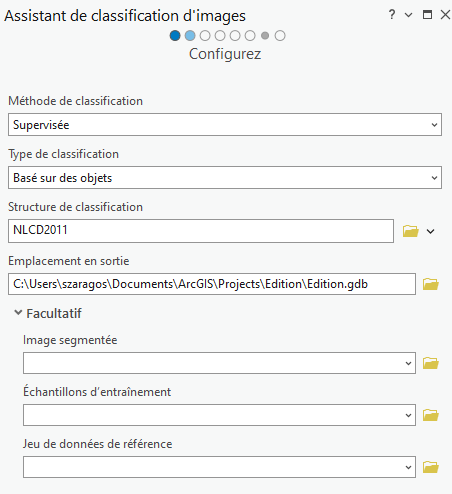Open Image segmentée dropdown
Screen dimensions: 452x494
(x=219, y=363)
